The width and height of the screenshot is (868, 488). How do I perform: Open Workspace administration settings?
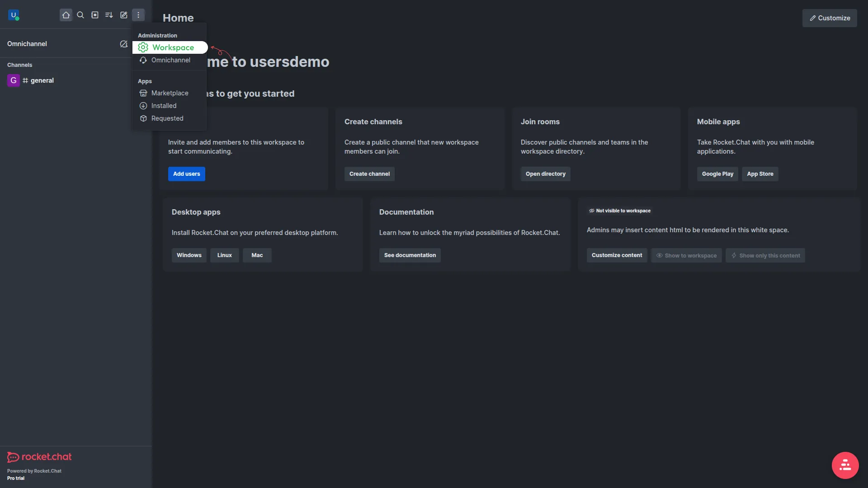click(172, 47)
